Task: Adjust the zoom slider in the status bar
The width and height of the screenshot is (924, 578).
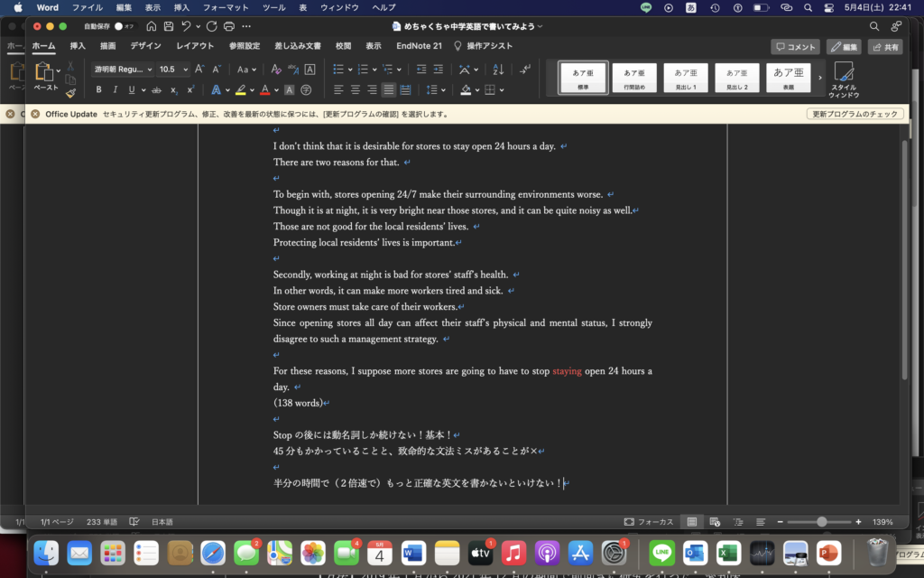Action: pyautogui.click(x=821, y=521)
